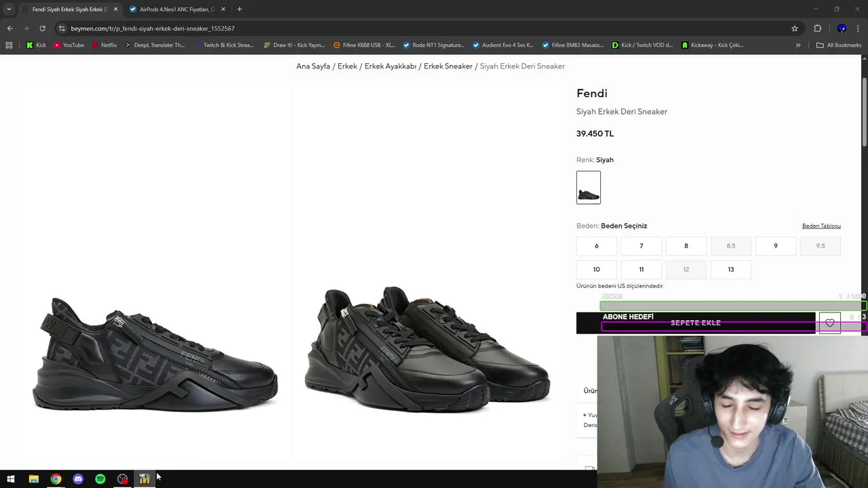Viewport: 868px width, 488px height.
Task: Expand the tab search dropdown arrow
Action: pyautogui.click(x=9, y=9)
